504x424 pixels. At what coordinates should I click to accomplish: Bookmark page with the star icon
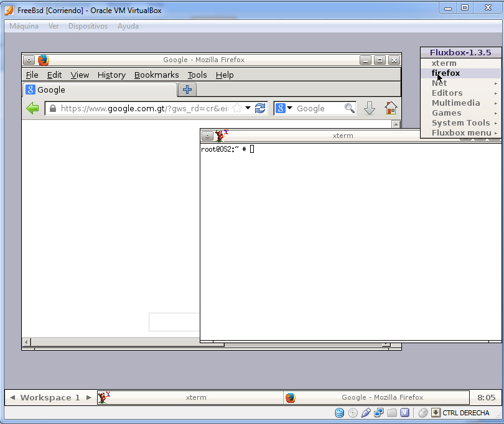point(237,108)
